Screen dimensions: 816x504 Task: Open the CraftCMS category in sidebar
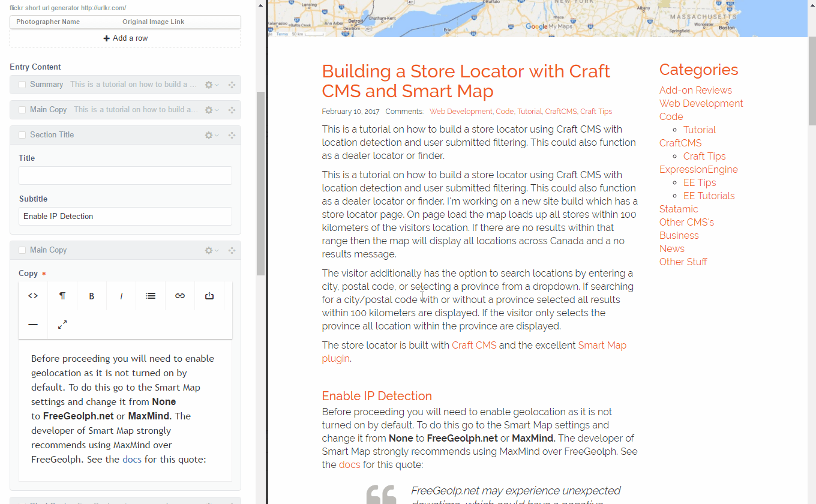click(x=680, y=143)
